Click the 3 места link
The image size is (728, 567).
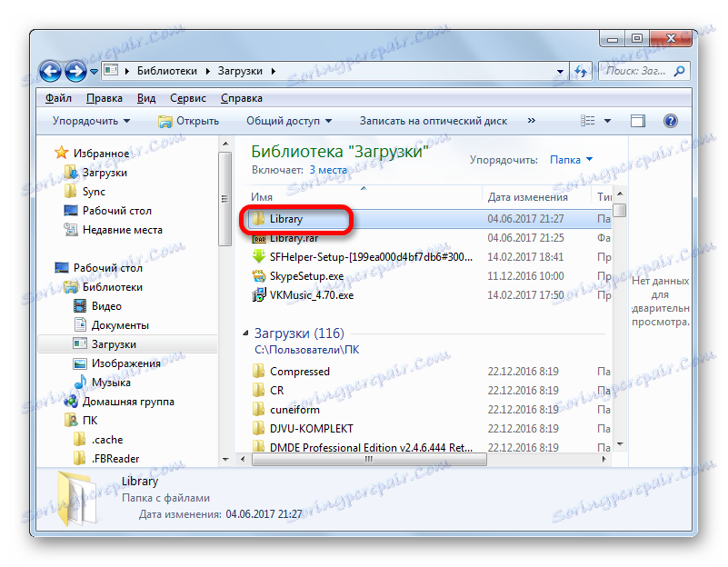(328, 170)
